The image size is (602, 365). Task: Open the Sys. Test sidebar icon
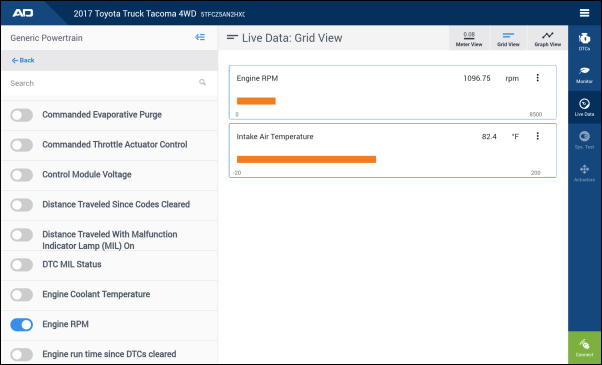pyautogui.click(x=584, y=140)
